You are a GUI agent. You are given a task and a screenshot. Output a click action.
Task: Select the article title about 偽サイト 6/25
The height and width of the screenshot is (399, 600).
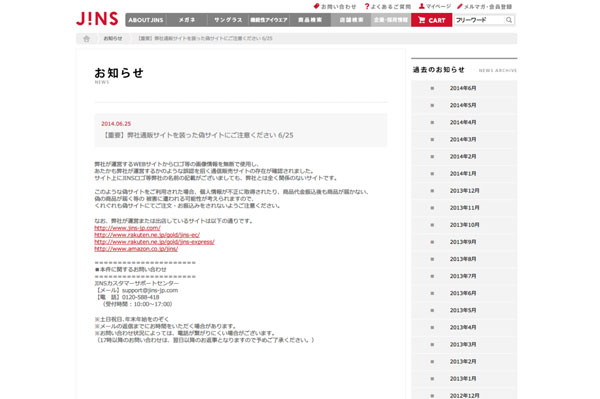(x=197, y=135)
